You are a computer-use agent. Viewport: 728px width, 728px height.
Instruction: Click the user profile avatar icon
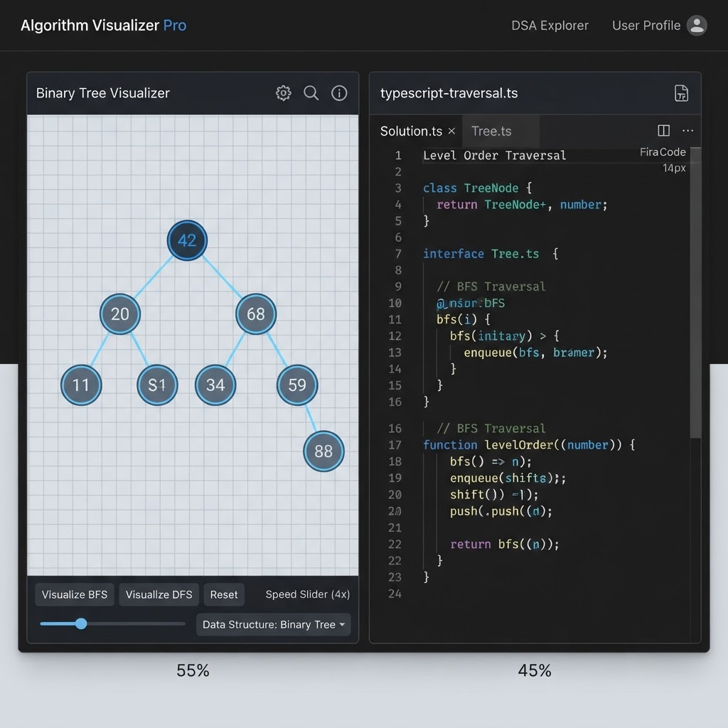[x=697, y=25]
